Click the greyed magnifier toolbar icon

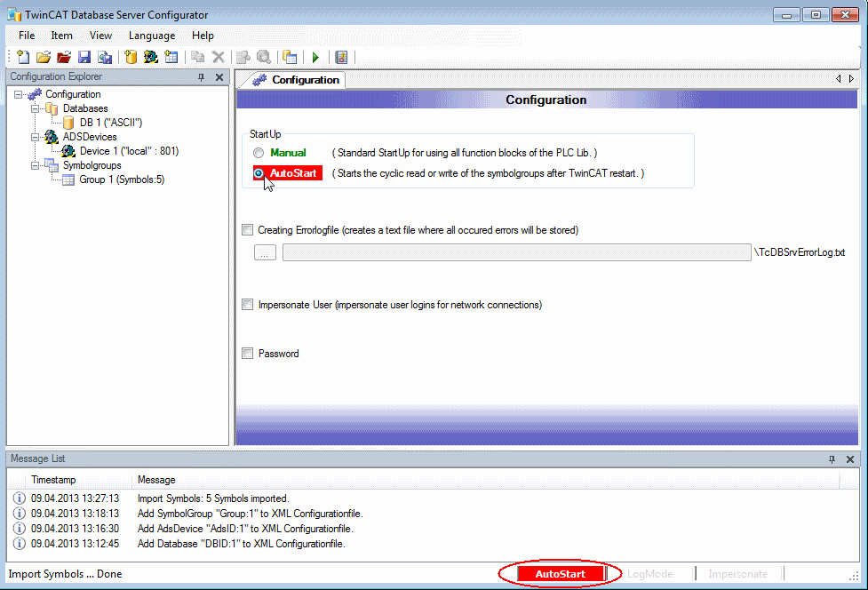click(x=264, y=57)
